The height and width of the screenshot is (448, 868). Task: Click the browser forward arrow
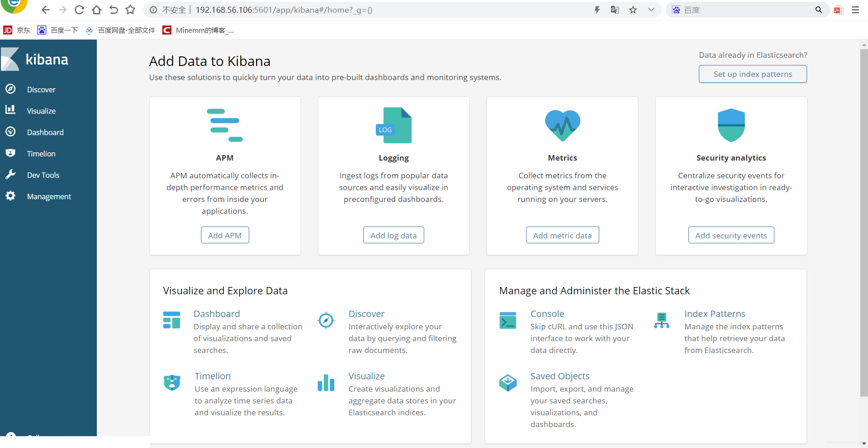pos(63,10)
